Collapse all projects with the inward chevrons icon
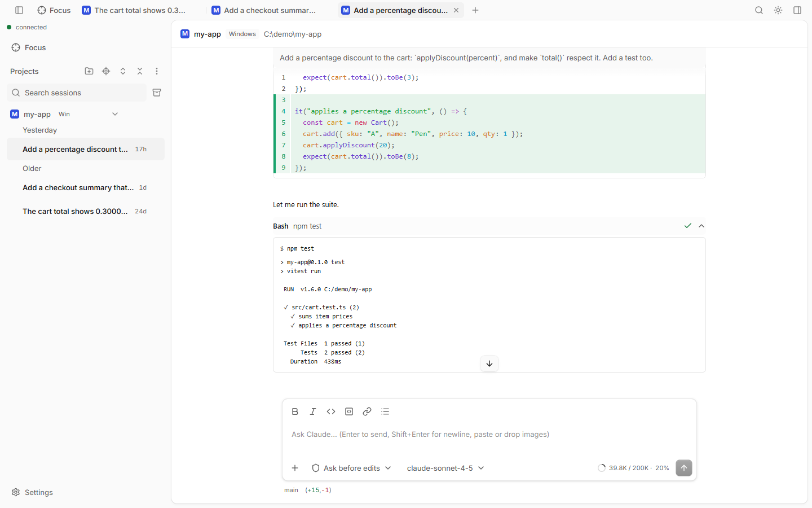Image resolution: width=812 pixels, height=508 pixels. (x=140, y=71)
